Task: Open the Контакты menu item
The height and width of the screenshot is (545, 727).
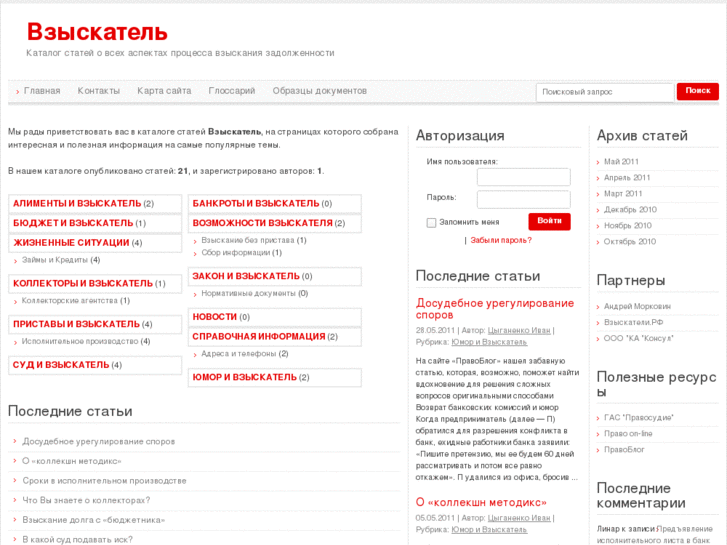Action: point(98,91)
